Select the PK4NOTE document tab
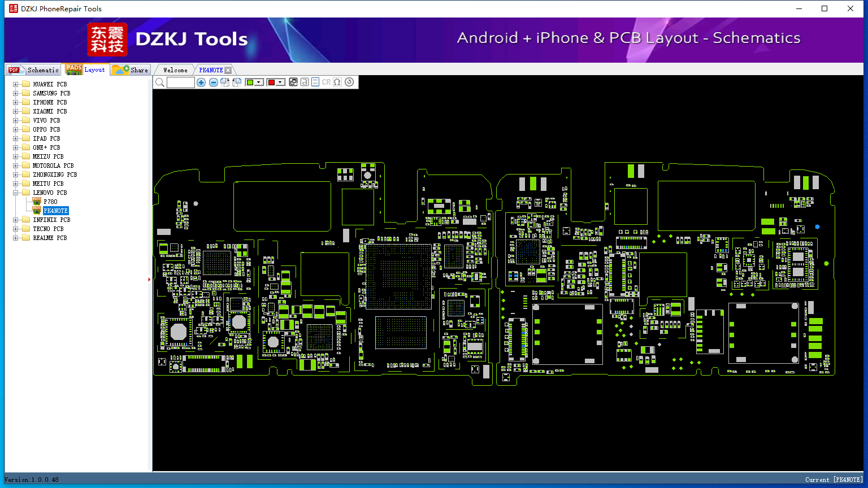868x488 pixels. pos(211,70)
